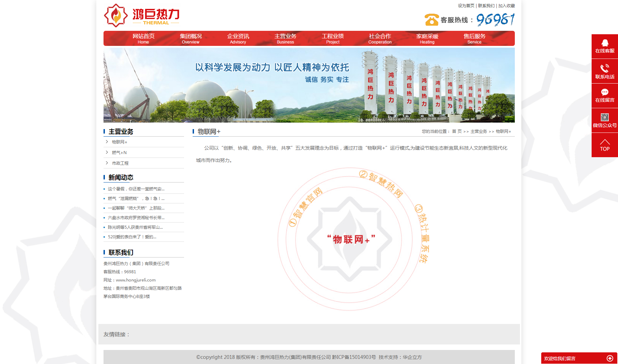The image size is (618, 364).
Task: Open 市政工程 in the sidebar list
Action: (x=120, y=163)
